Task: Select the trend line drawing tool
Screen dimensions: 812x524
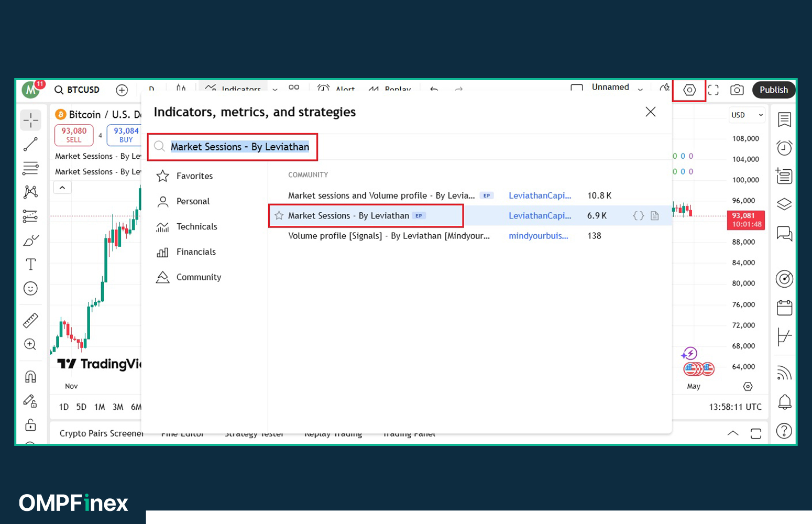Action: [x=30, y=144]
